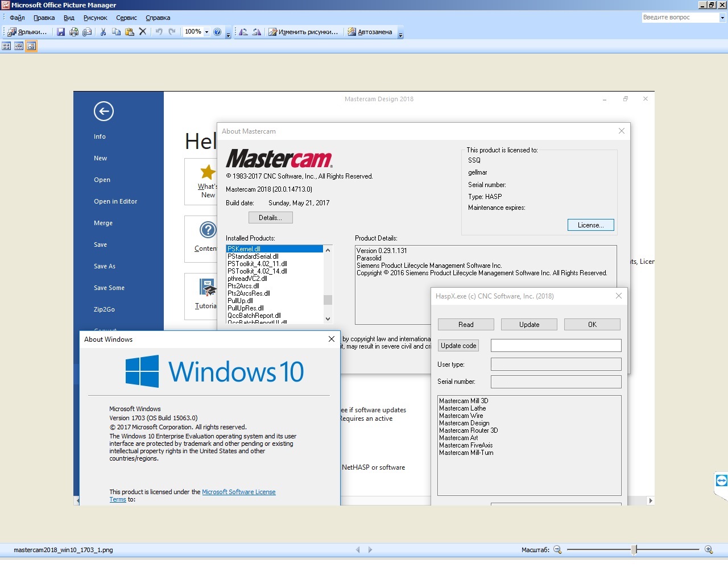
Task: Select Mastercam Mill 3D in HaspX list
Action: [x=464, y=401]
